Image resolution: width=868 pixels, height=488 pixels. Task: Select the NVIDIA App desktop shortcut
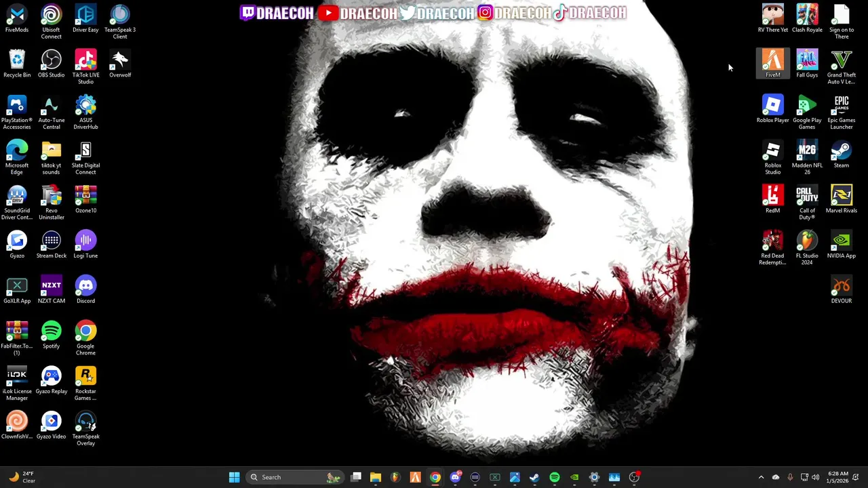point(842,245)
